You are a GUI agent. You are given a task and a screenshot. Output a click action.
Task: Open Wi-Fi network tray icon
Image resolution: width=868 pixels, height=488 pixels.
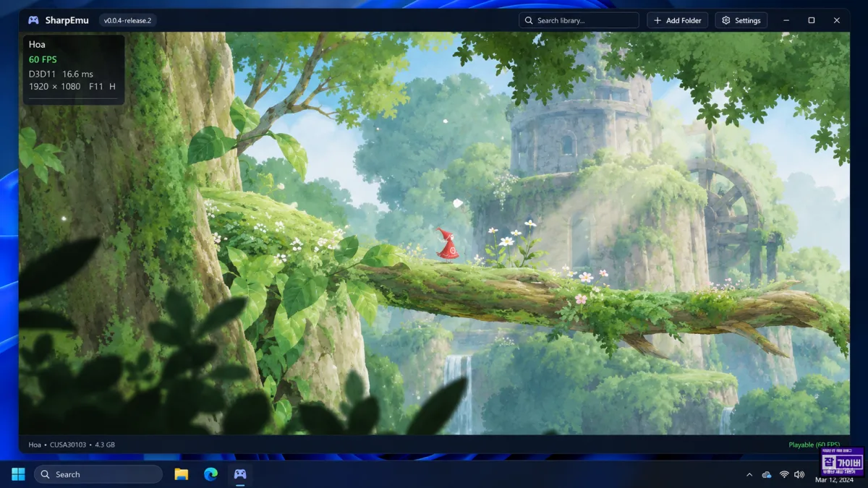tap(784, 475)
